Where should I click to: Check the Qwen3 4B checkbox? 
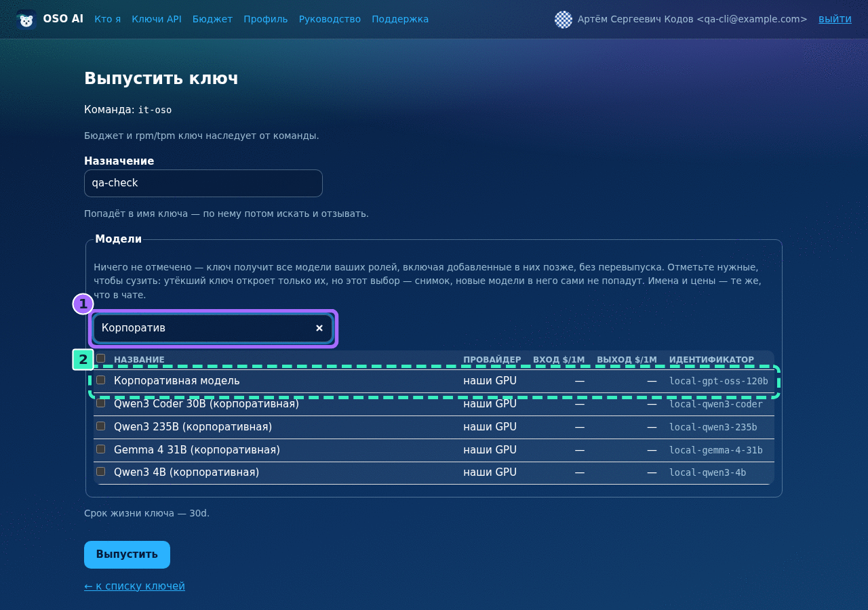101,472
